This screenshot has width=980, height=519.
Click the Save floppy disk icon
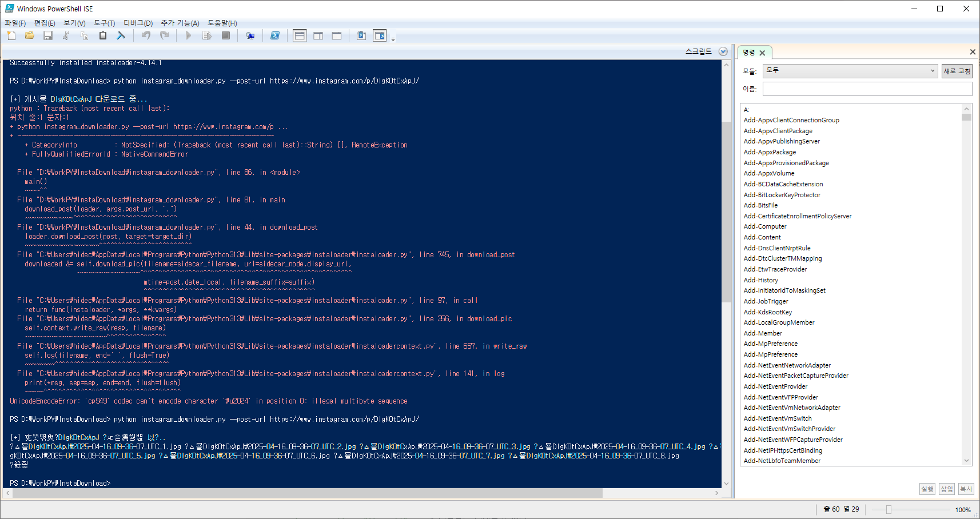coord(48,35)
